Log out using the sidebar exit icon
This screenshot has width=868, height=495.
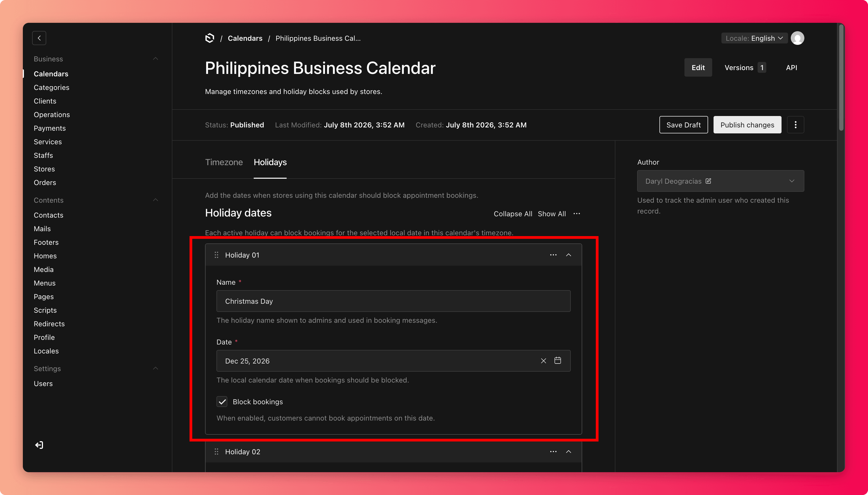[39, 445]
